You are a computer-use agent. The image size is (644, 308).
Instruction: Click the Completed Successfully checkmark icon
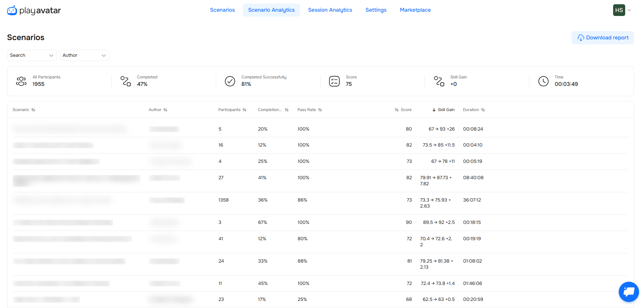pyautogui.click(x=230, y=81)
